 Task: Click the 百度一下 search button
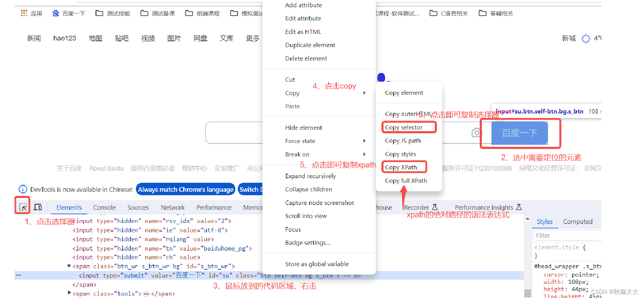coord(520,133)
